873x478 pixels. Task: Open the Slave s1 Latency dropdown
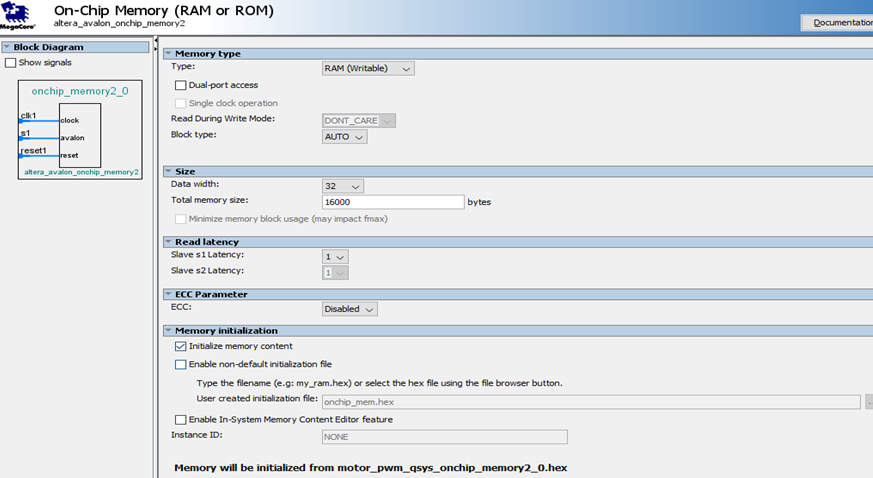tap(335, 257)
